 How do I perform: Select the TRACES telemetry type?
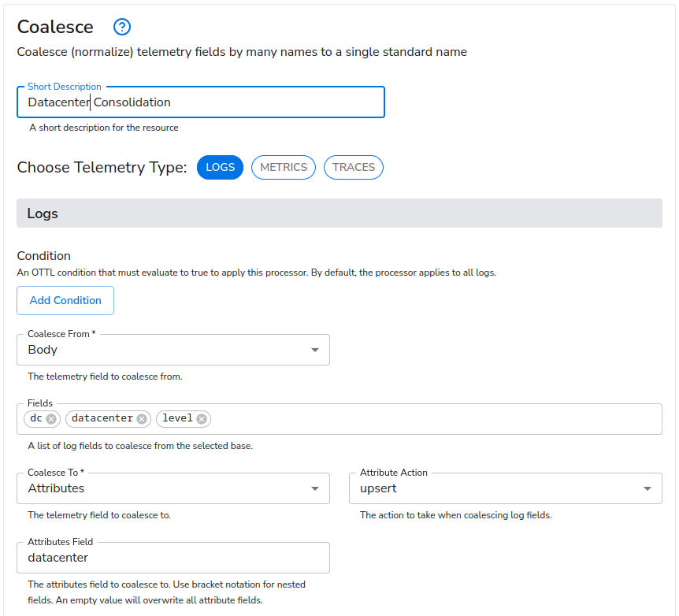point(353,167)
